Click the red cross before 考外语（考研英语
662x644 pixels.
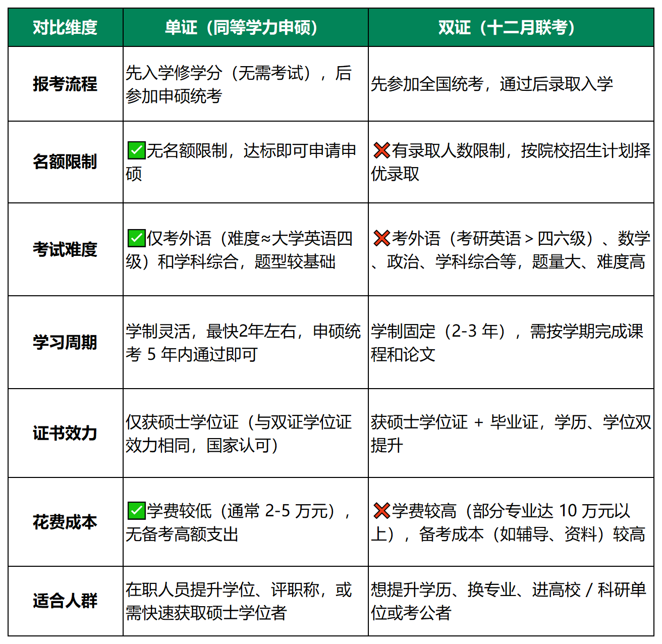point(382,238)
